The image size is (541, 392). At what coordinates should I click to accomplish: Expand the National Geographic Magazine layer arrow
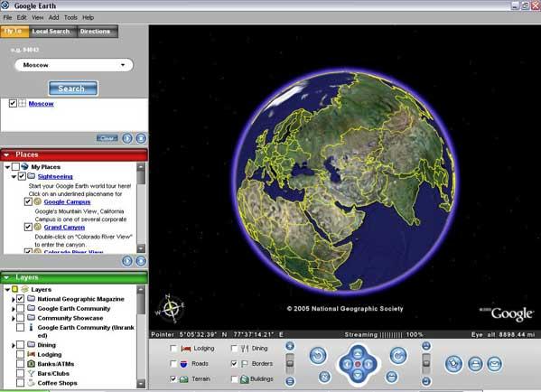coord(14,299)
